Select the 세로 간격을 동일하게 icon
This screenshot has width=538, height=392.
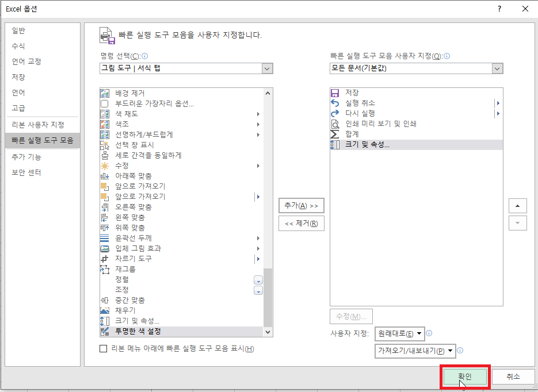click(105, 155)
